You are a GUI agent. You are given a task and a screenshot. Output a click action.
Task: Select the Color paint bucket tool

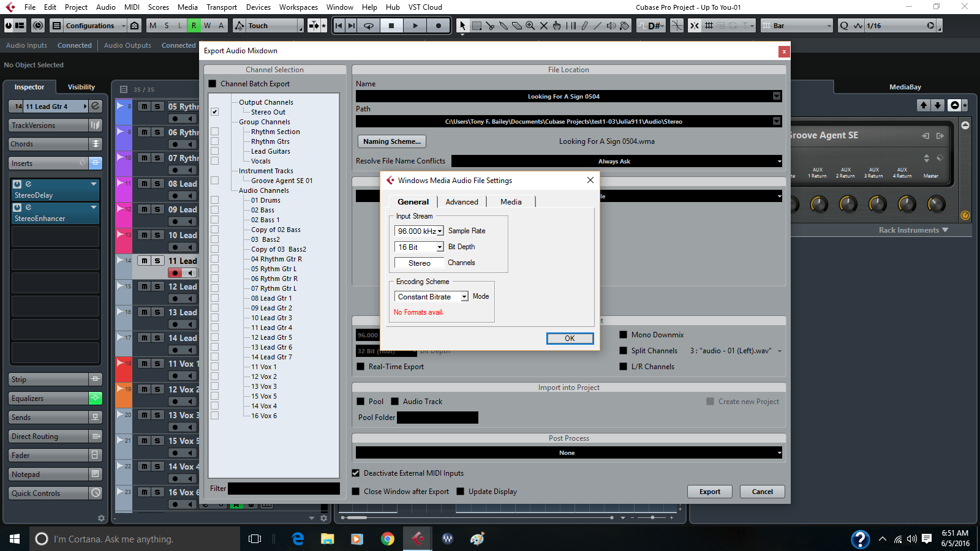click(625, 26)
